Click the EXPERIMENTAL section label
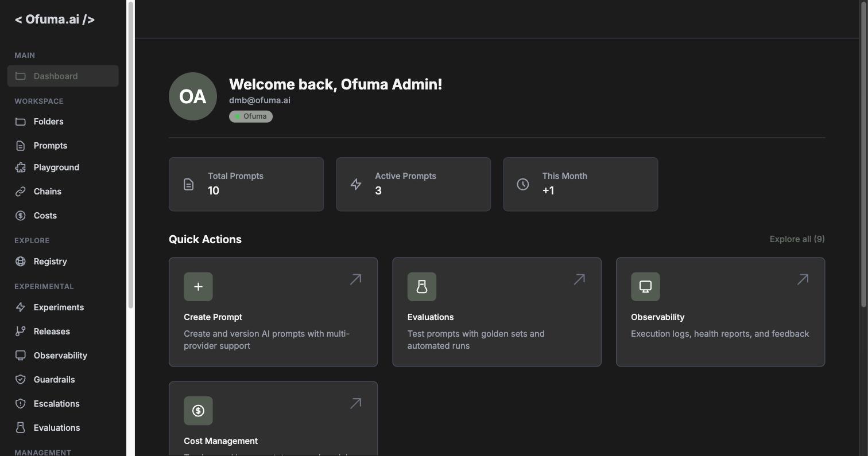This screenshot has height=456, width=868. (x=44, y=286)
